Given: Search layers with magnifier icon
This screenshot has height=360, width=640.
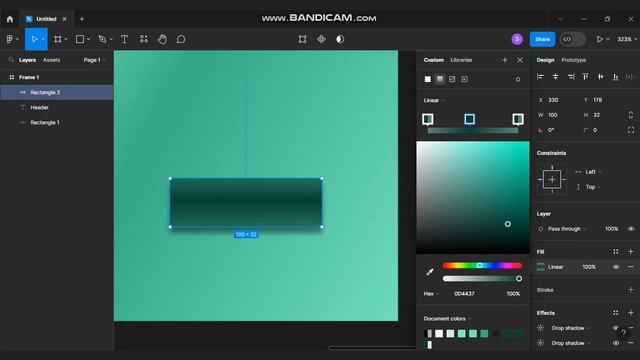Looking at the screenshot, I should (x=11, y=60).
